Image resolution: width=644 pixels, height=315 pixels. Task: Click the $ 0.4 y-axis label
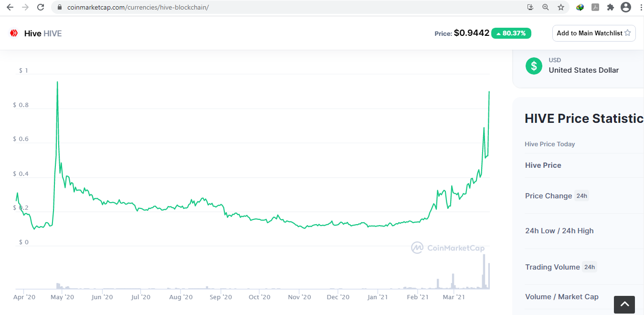[21, 174]
